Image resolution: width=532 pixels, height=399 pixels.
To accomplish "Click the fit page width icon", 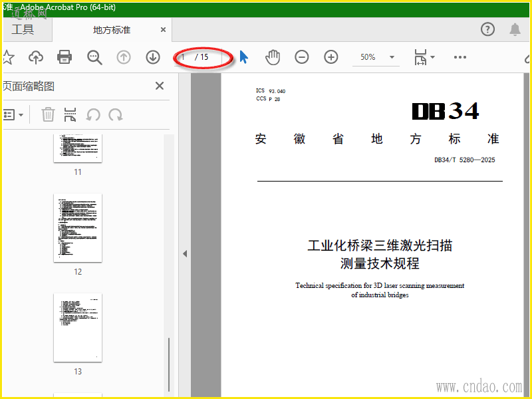I will (x=420, y=57).
